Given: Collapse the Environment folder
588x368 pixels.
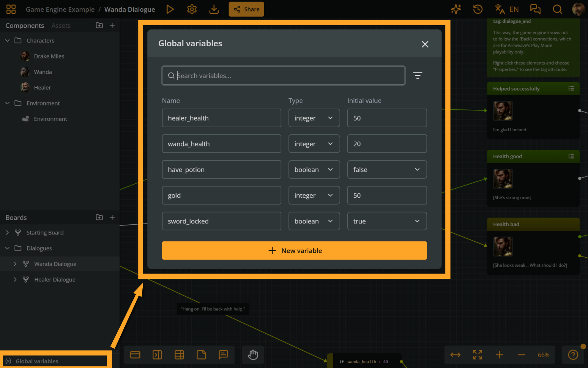Looking at the screenshot, I should coord(7,103).
